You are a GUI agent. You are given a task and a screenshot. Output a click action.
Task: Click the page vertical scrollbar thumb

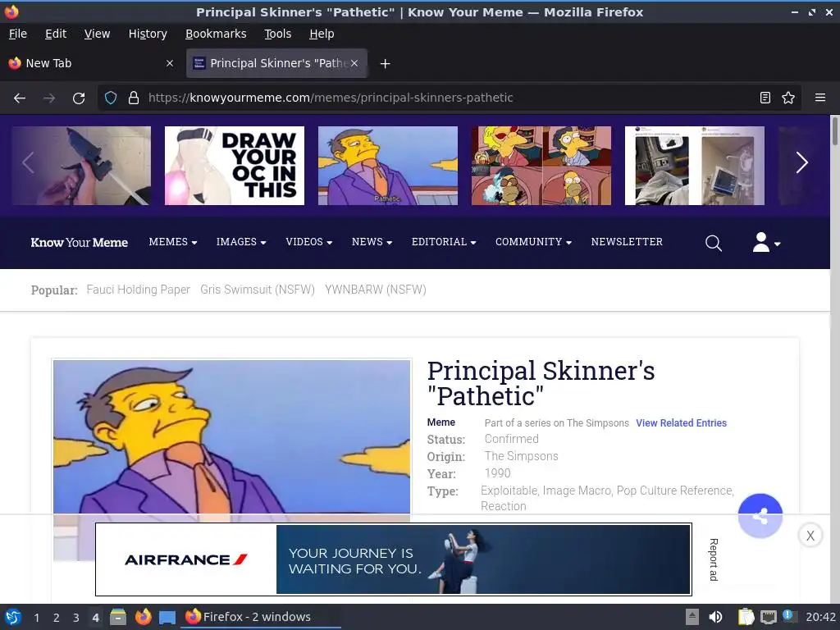[835, 130]
